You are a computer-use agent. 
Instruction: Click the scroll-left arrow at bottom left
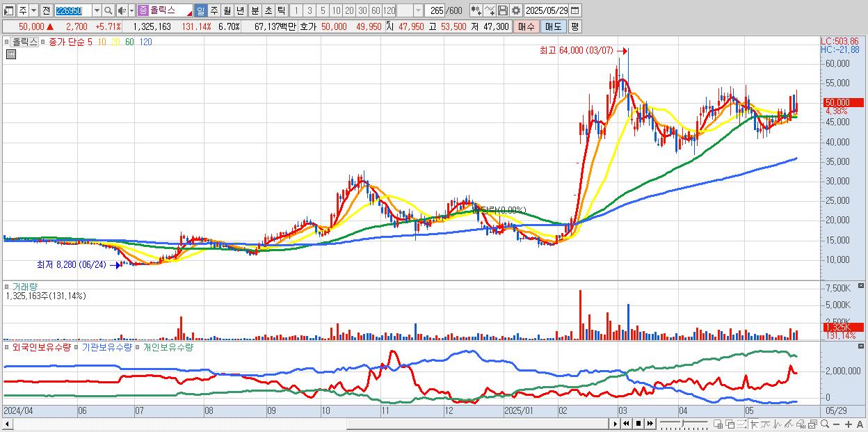click(x=7, y=424)
